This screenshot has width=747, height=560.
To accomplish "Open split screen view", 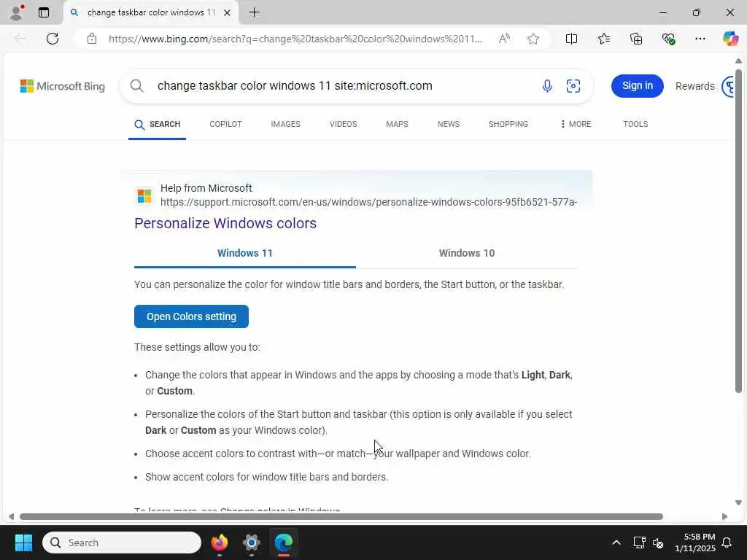I will [x=571, y=39].
